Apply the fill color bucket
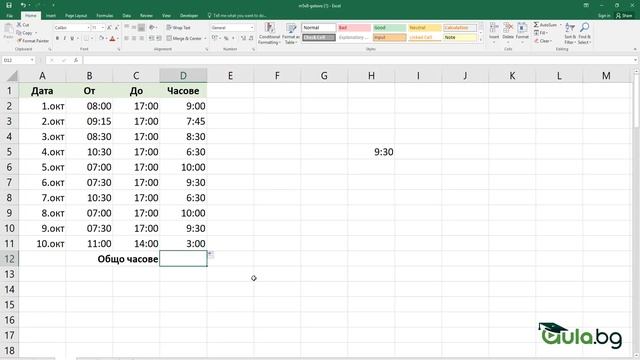 click(x=101, y=38)
